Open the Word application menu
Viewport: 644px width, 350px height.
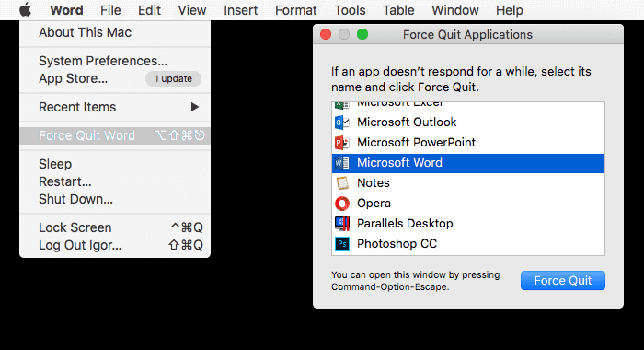pyautogui.click(x=66, y=10)
